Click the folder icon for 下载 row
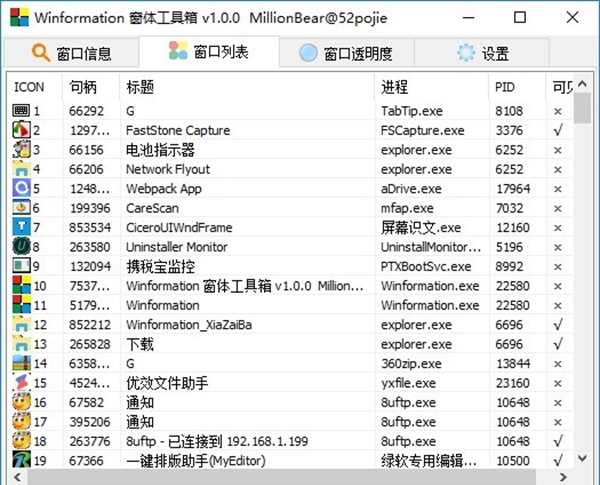This screenshot has height=485, width=600. [21, 344]
